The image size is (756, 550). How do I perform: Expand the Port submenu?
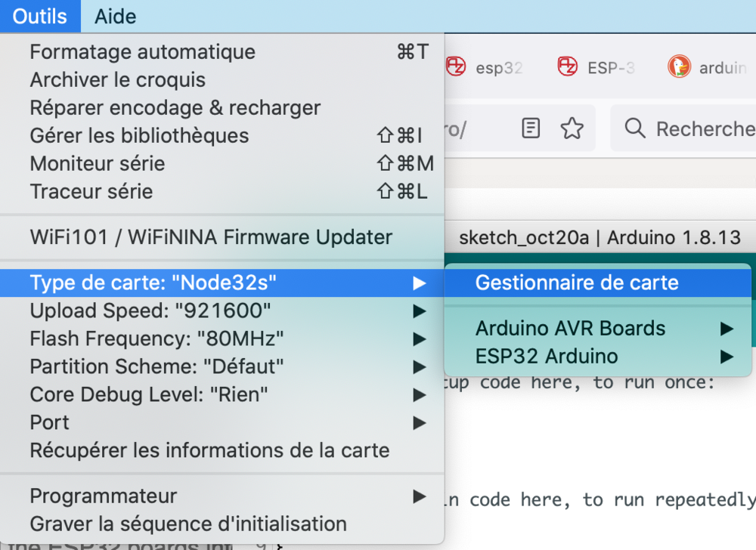pyautogui.click(x=222, y=422)
